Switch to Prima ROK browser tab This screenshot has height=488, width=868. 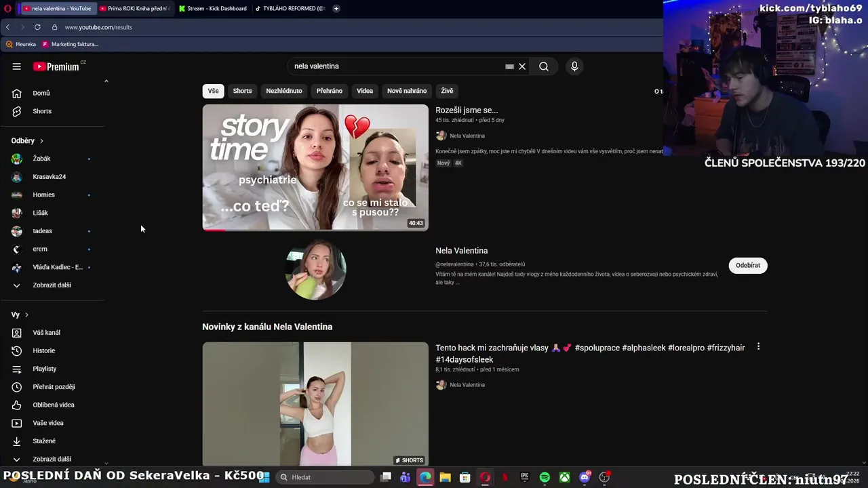coord(135,8)
